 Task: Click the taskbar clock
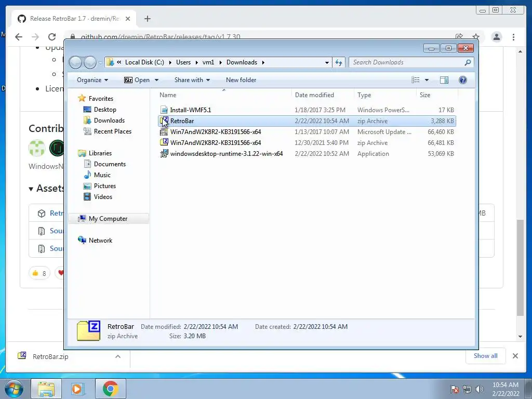coord(506,389)
